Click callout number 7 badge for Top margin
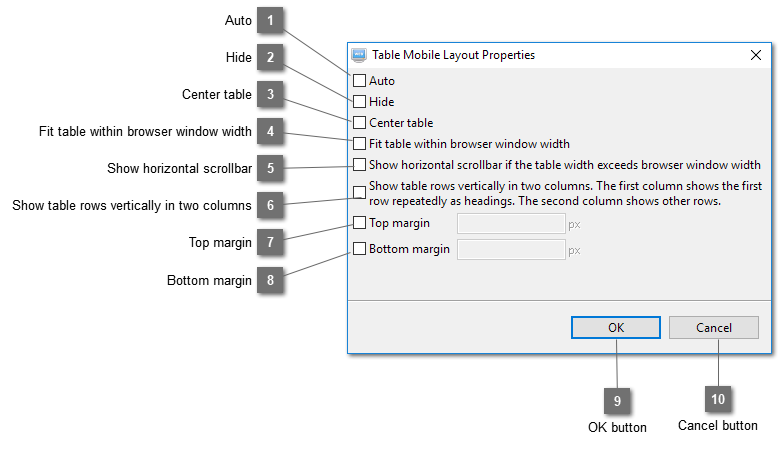781x451 pixels. point(270,242)
